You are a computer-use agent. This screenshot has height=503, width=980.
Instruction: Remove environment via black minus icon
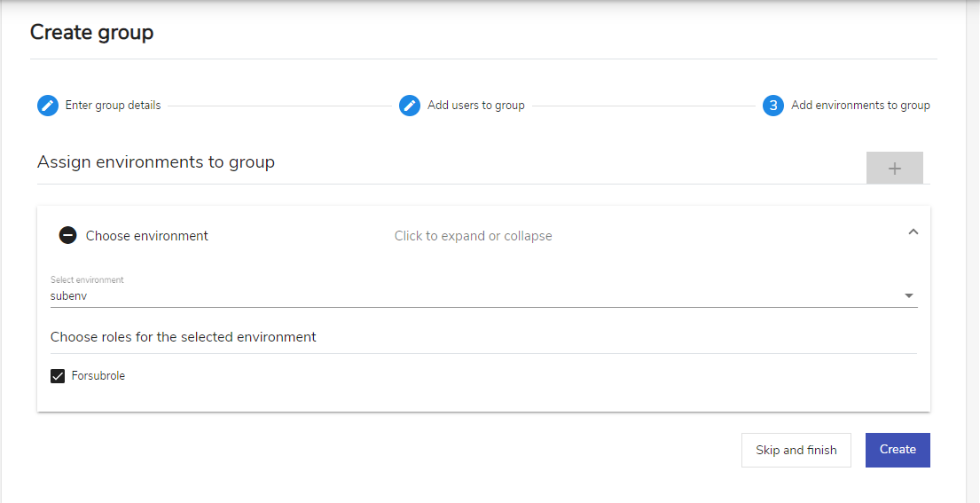point(67,236)
